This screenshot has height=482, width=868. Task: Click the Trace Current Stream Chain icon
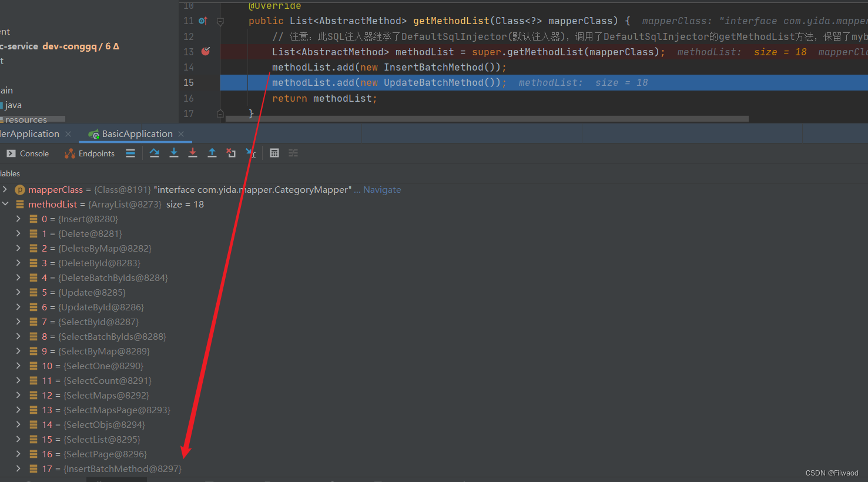[293, 153]
